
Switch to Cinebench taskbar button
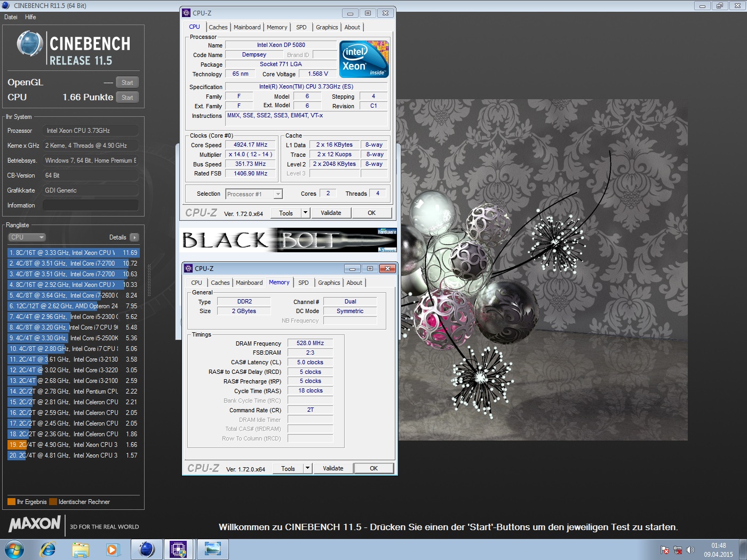pyautogui.click(x=147, y=549)
